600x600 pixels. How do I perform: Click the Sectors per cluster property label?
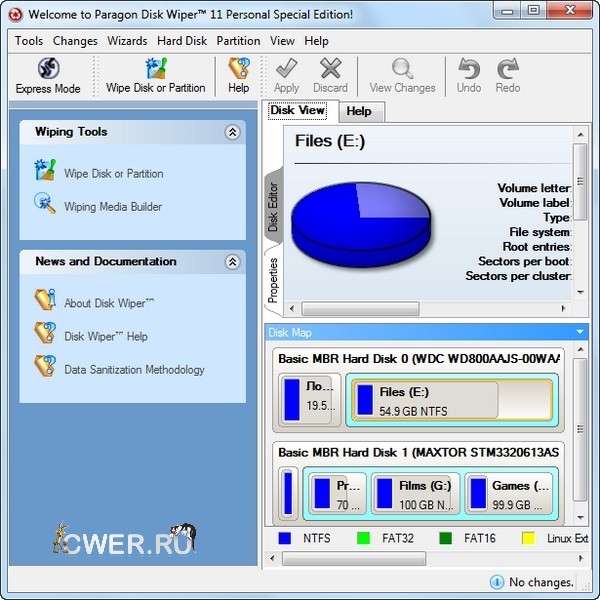click(518, 276)
